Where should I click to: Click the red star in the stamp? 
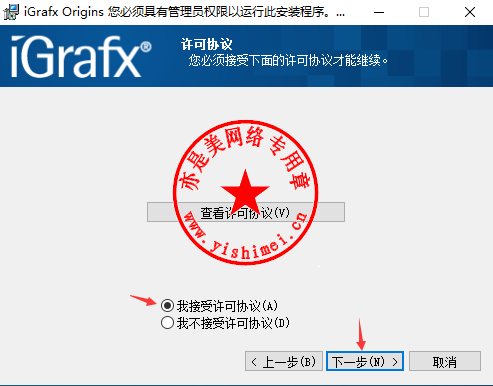(x=245, y=191)
